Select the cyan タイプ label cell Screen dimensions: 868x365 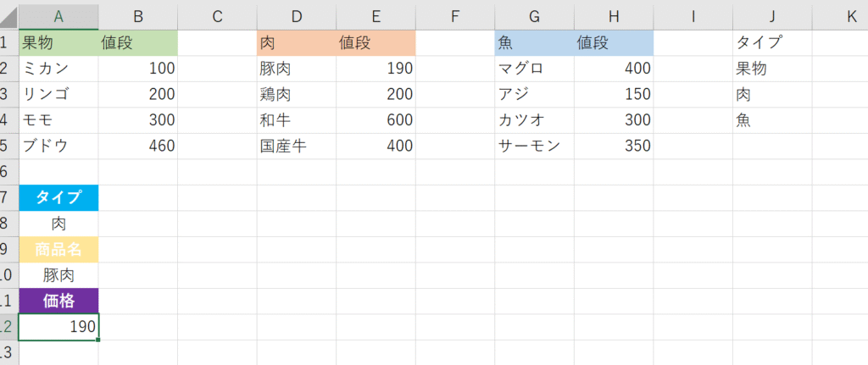(x=58, y=198)
